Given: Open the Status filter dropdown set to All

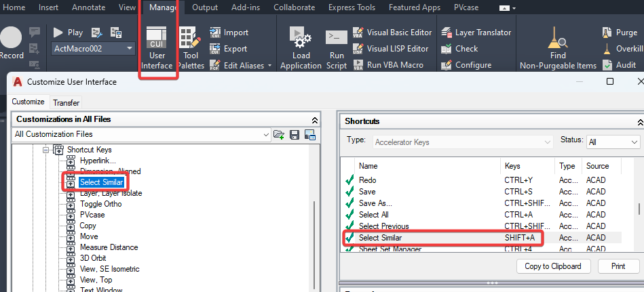Looking at the screenshot, I should (613, 142).
